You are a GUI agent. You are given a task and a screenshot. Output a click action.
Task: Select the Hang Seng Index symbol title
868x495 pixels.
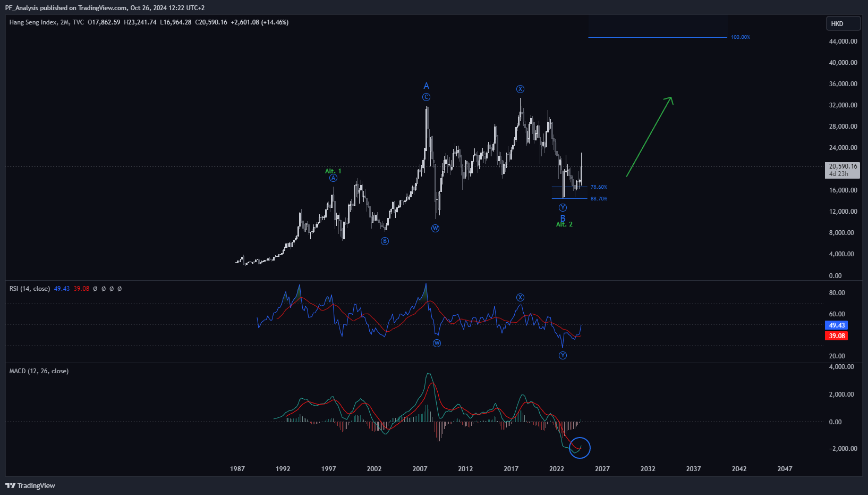[32, 22]
